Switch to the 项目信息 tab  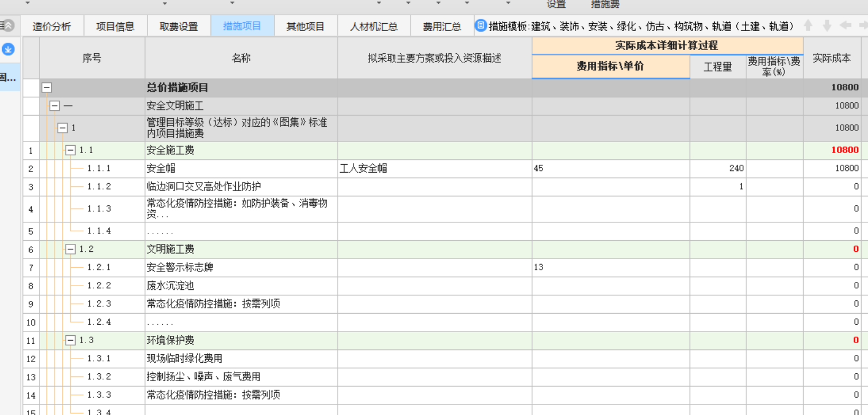(115, 26)
